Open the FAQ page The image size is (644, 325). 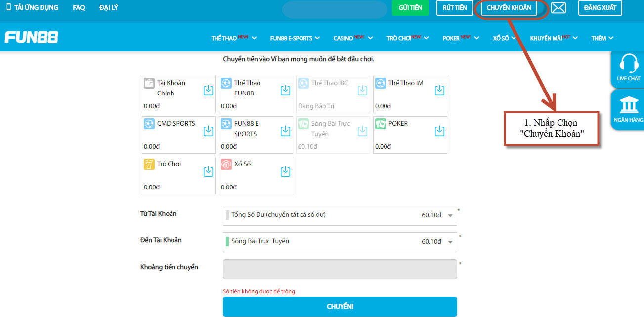coord(79,7)
